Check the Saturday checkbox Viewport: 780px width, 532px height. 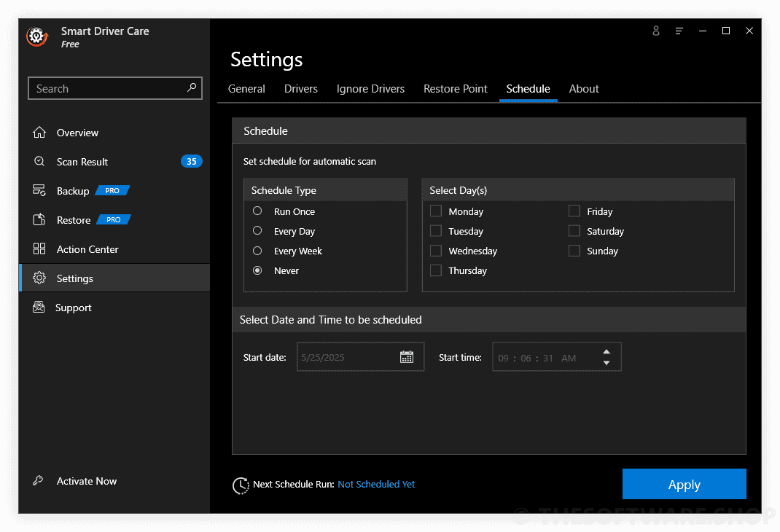574,231
